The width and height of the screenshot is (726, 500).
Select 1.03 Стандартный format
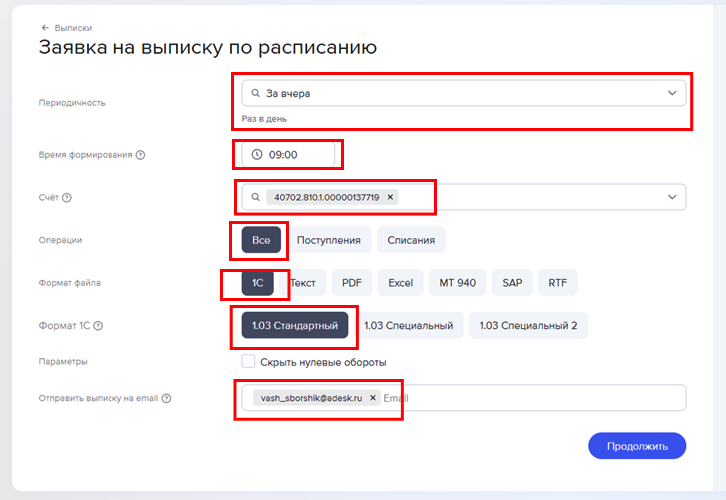pos(295,325)
